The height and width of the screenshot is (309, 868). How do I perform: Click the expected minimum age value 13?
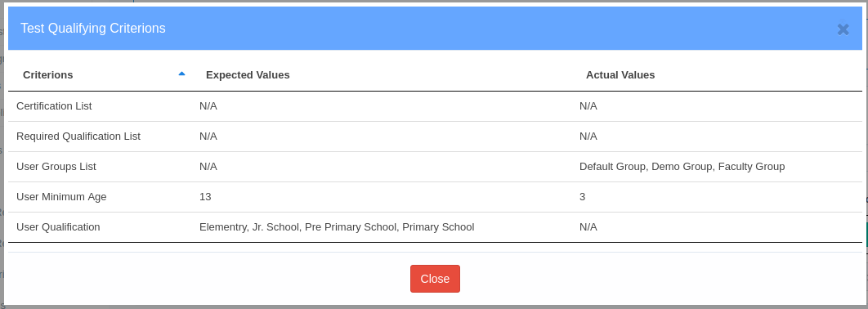pyautogui.click(x=205, y=196)
